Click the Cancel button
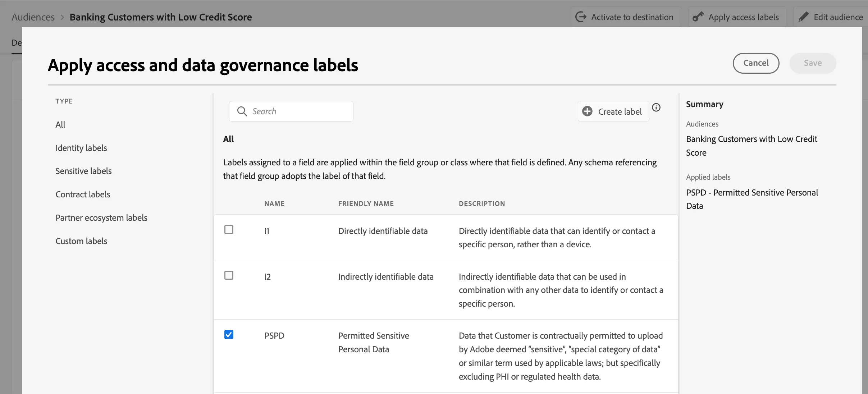Image resolution: width=868 pixels, height=394 pixels. (756, 63)
